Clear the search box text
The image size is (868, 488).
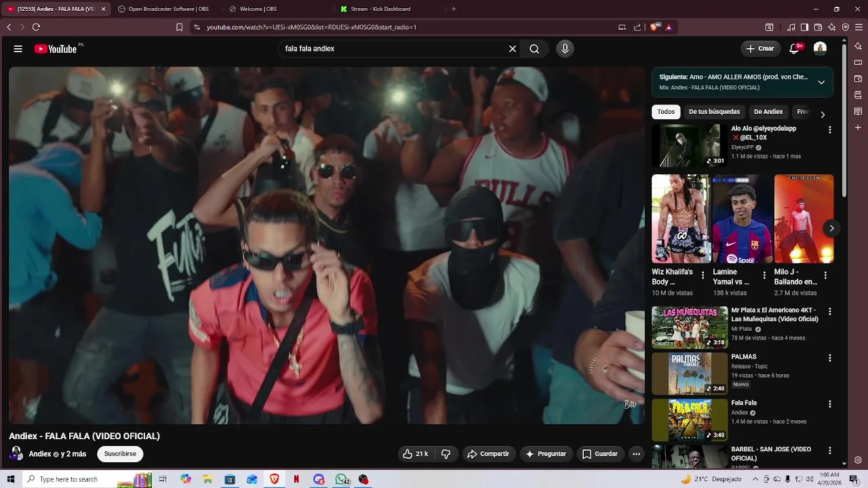click(513, 49)
